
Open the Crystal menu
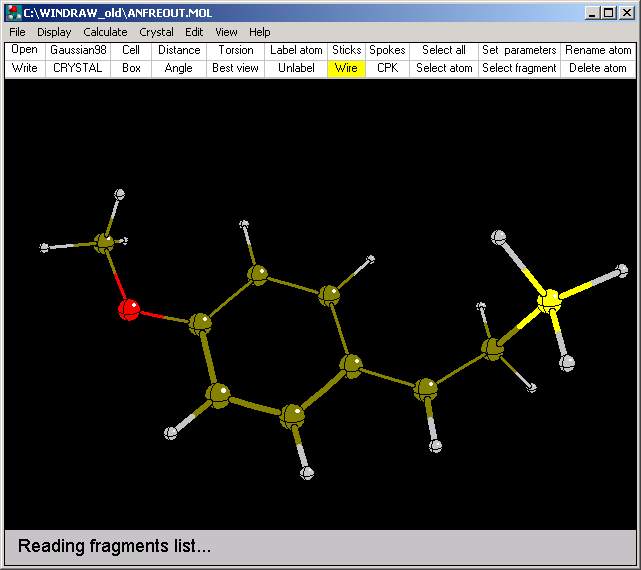click(x=156, y=32)
